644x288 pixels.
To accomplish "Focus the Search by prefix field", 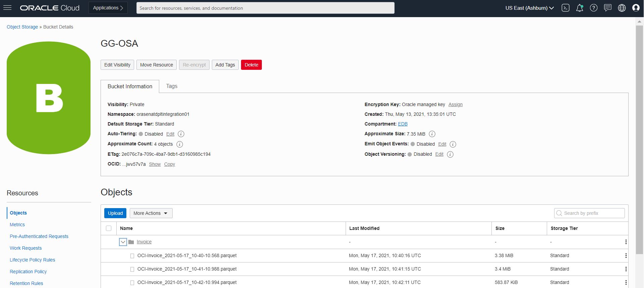I will pyautogui.click(x=589, y=213).
